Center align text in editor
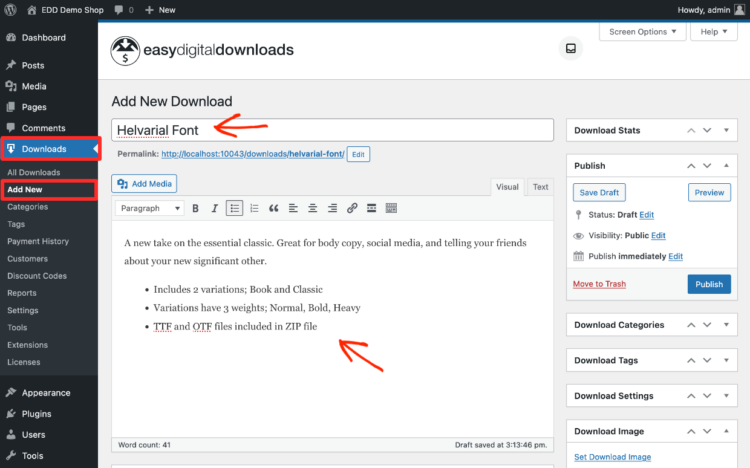750x468 pixels. (312, 208)
